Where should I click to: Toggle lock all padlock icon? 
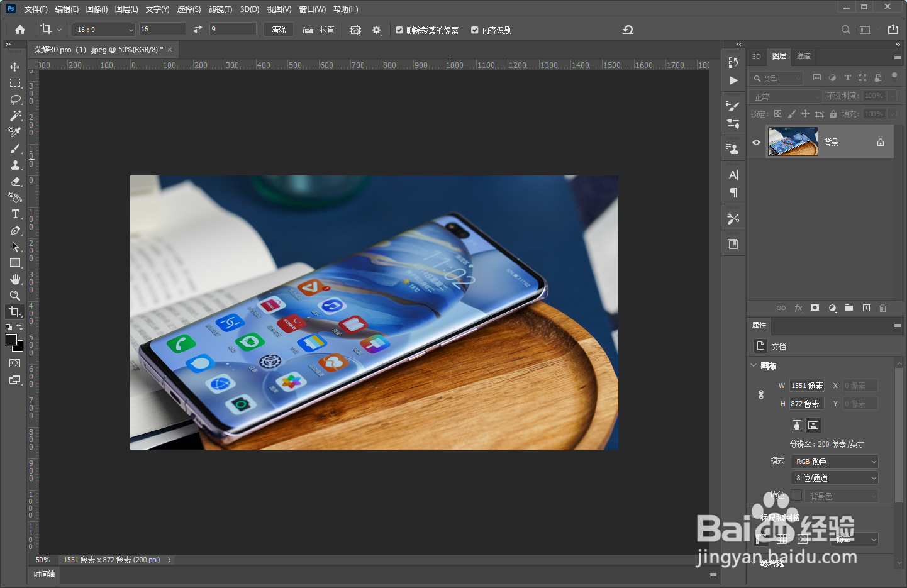coord(833,114)
